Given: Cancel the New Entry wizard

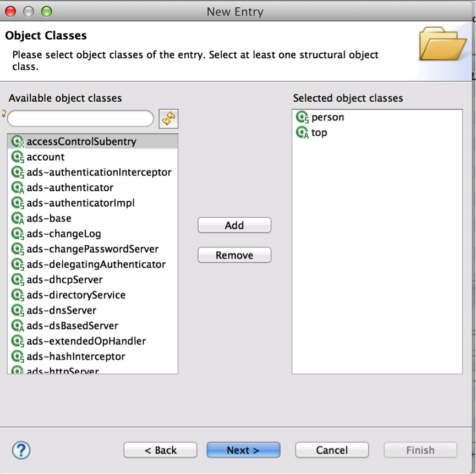Looking at the screenshot, I should coord(332,450).
